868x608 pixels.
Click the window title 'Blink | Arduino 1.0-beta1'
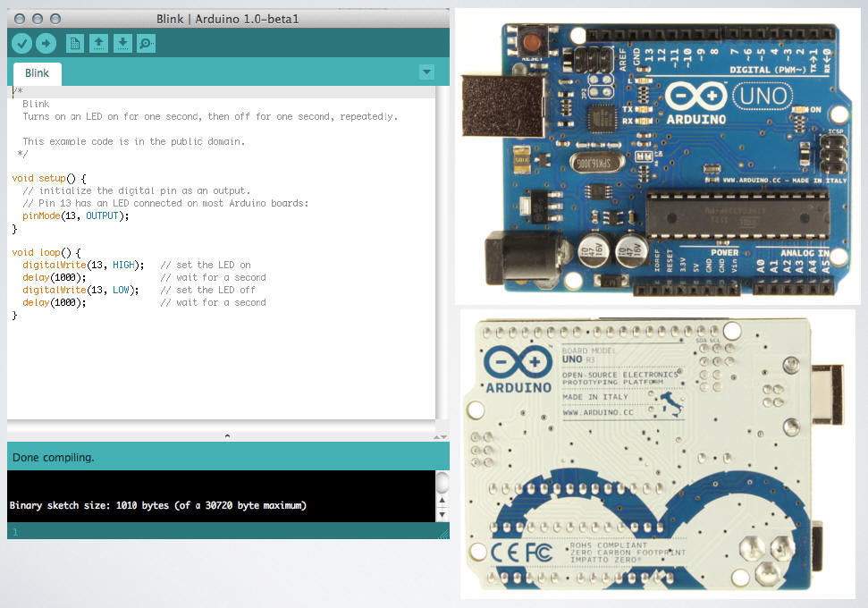[x=228, y=19]
